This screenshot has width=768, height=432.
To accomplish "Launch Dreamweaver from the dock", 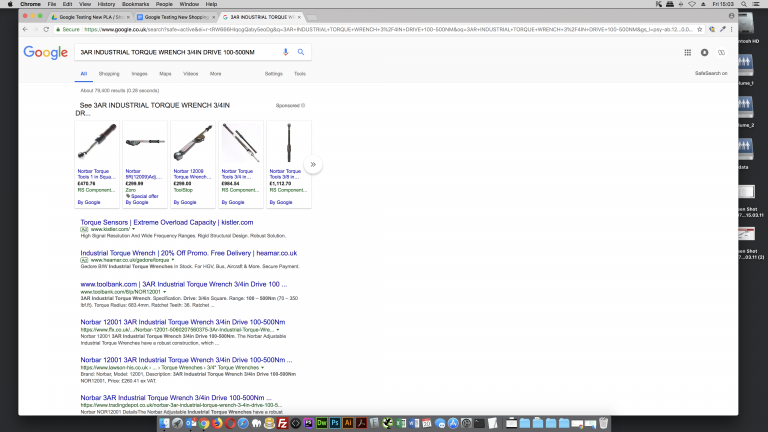I will pos(322,423).
